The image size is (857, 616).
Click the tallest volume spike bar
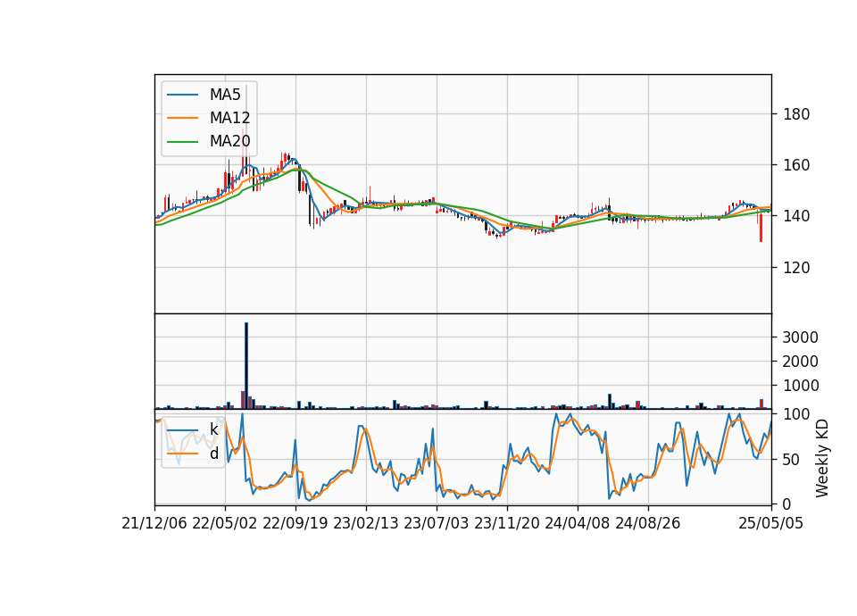[x=246, y=366]
